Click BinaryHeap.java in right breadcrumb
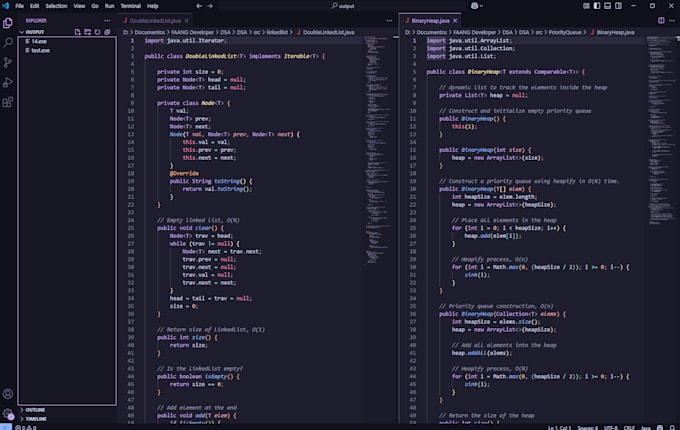The width and height of the screenshot is (680, 430). (615, 32)
